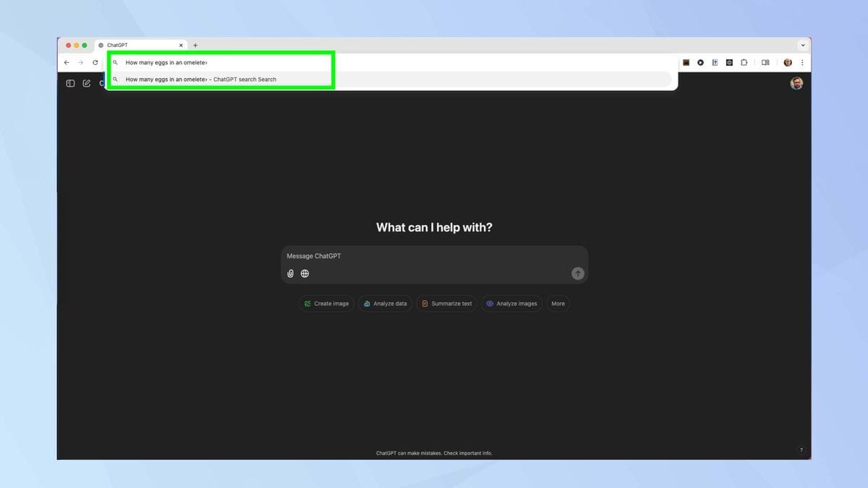Focus the Message ChatGPT input field
Image resolution: width=868 pixels, height=488 pixels.
tap(434, 256)
